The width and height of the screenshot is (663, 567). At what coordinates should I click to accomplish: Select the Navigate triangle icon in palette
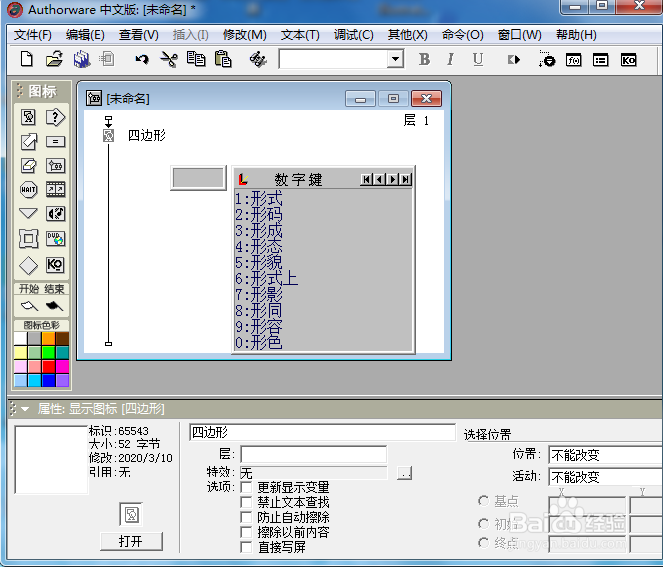click(x=28, y=213)
